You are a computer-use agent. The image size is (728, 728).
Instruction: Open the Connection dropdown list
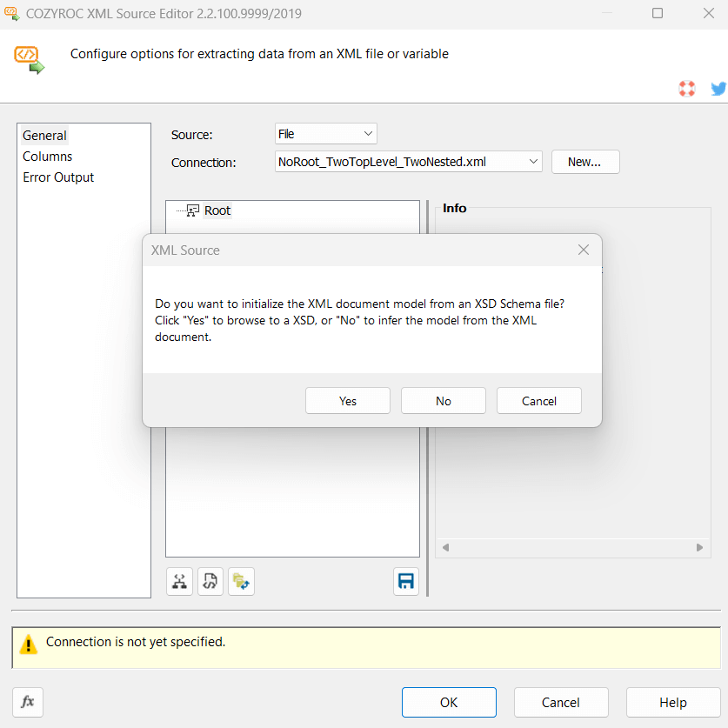408,162
